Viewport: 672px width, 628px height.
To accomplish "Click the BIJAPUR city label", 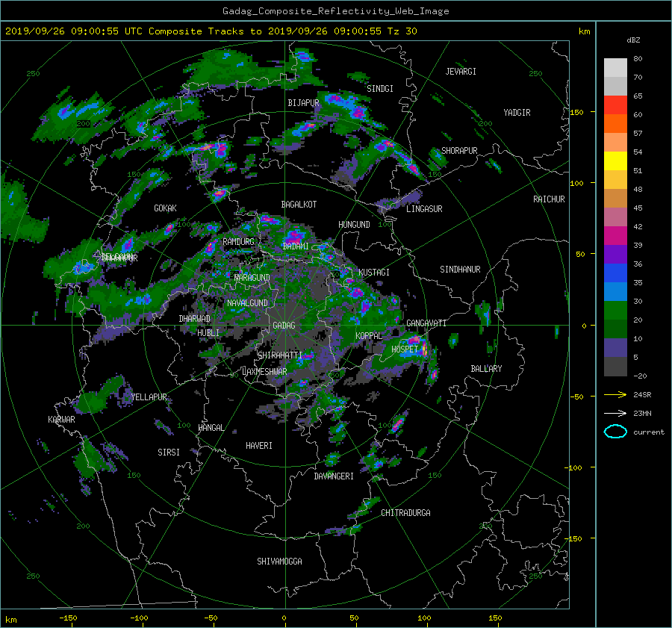I will point(303,103).
